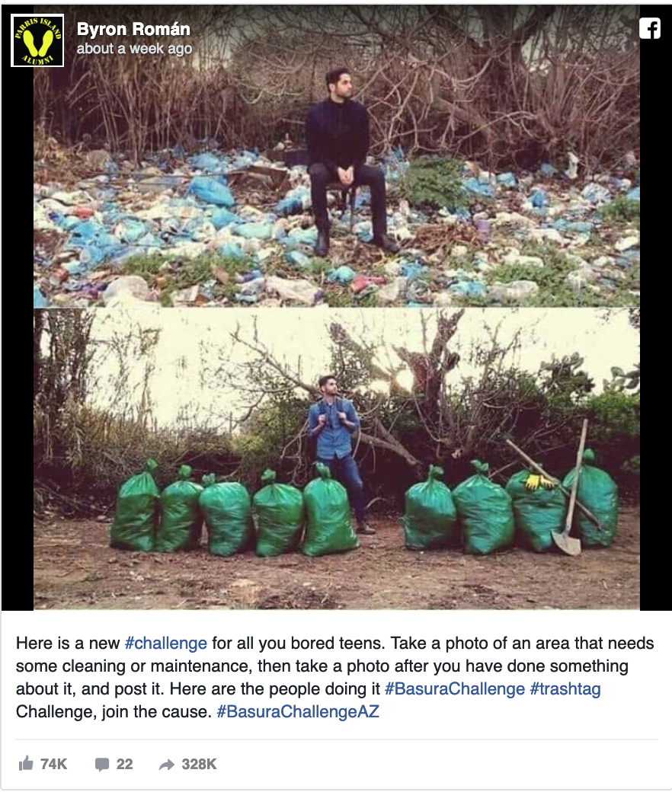Open the after photo with green bags
This screenshot has height=792, width=672.
337,459
